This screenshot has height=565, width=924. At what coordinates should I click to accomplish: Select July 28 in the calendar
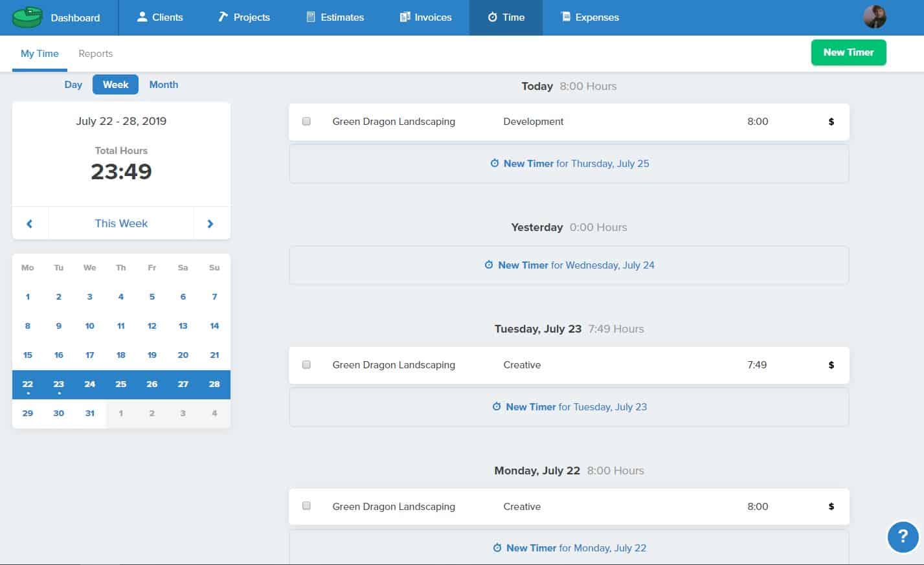[214, 384]
